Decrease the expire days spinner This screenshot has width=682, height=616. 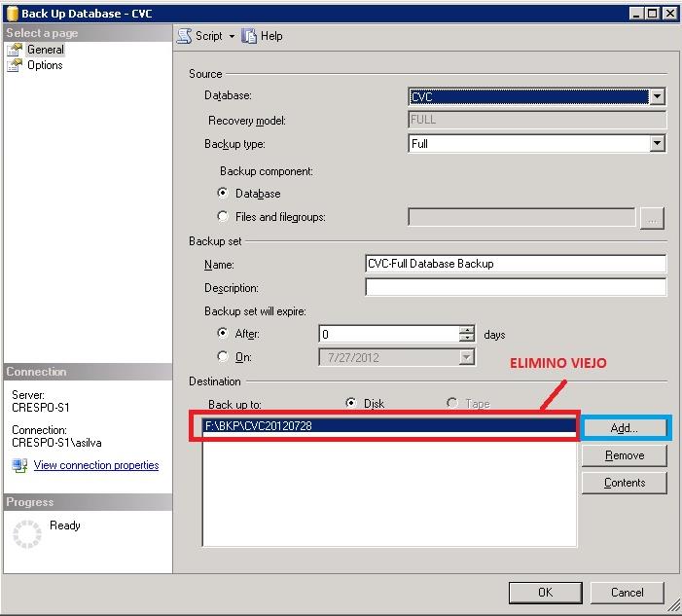coord(467,338)
